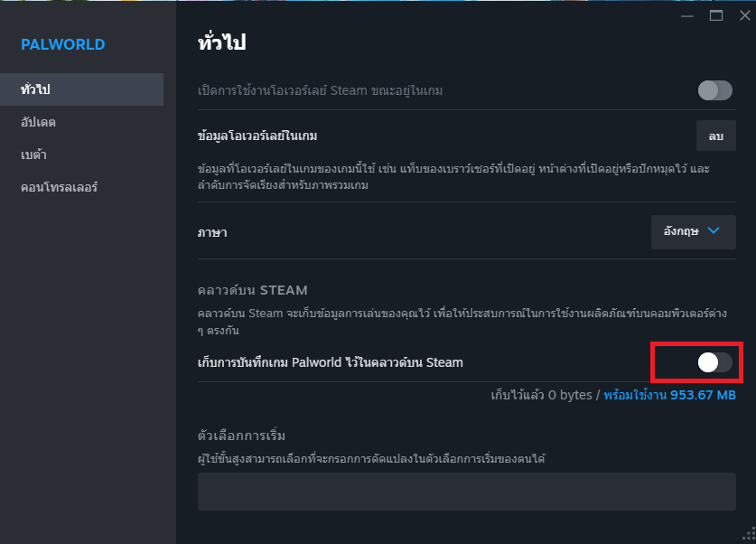This screenshot has height=544, width=756.
Task: Open the อัปเดต settings tab
Action: (38, 122)
